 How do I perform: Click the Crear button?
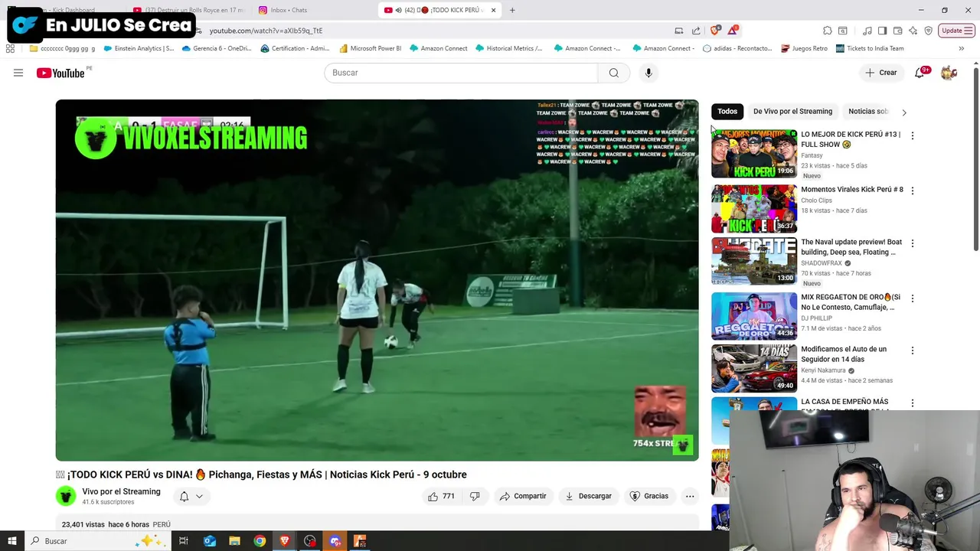point(881,73)
